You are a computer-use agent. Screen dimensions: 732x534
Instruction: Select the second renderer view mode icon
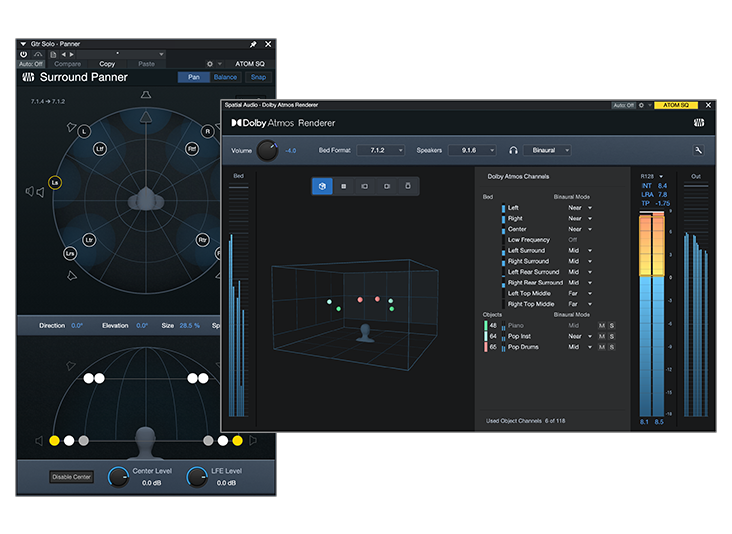coord(344,186)
